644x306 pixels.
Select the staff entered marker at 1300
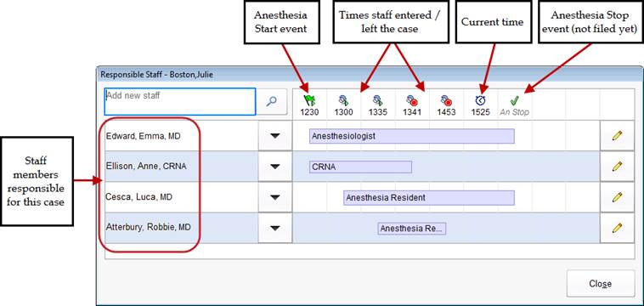point(344,105)
